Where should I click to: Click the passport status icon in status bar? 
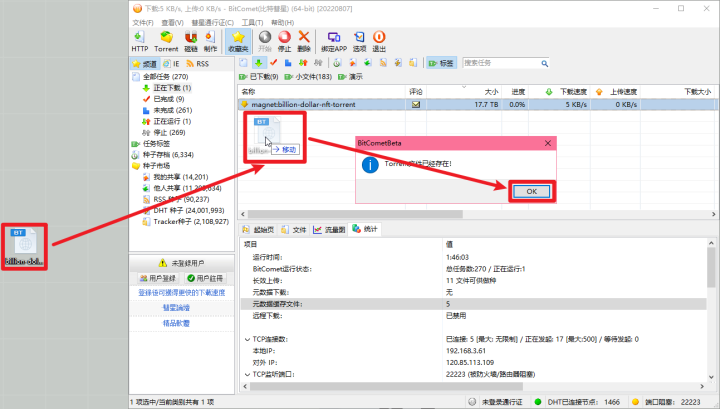(472, 402)
